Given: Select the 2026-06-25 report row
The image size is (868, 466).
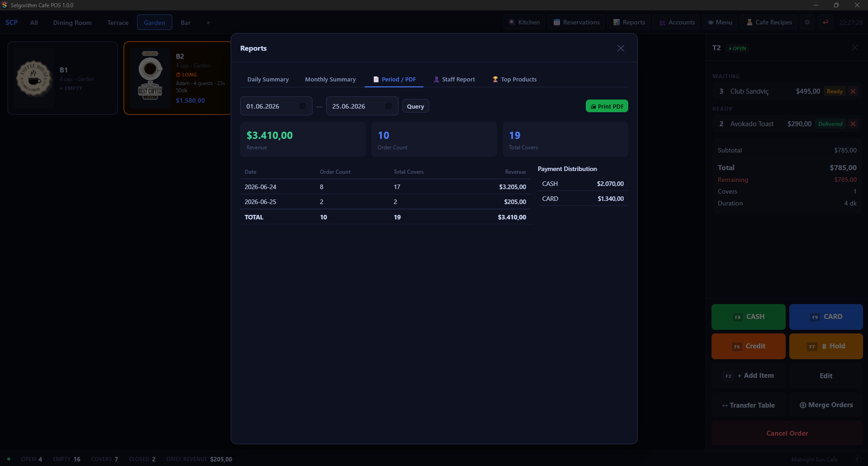Looking at the screenshot, I should pos(385,202).
